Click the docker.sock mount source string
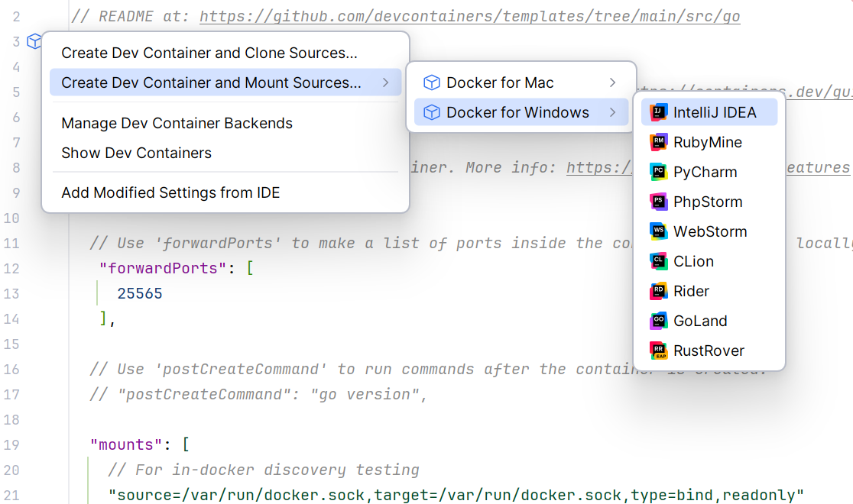This screenshot has width=853, height=504. [x=456, y=496]
